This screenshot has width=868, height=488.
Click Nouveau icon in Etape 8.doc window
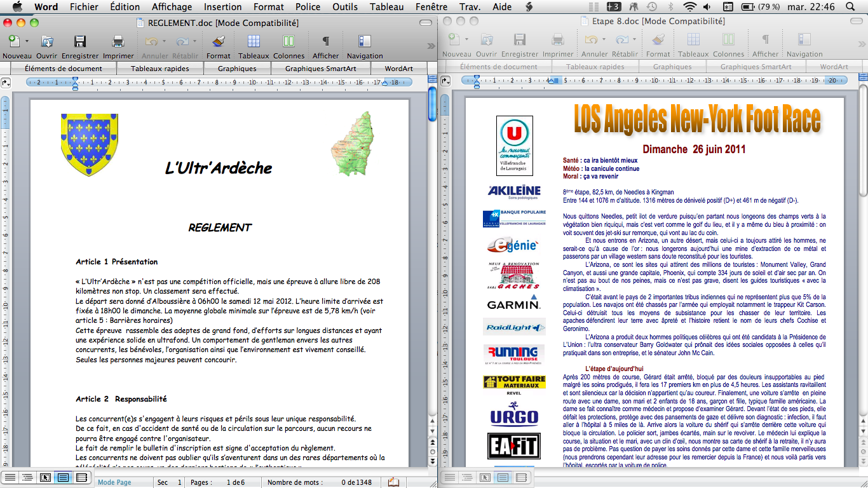point(453,40)
